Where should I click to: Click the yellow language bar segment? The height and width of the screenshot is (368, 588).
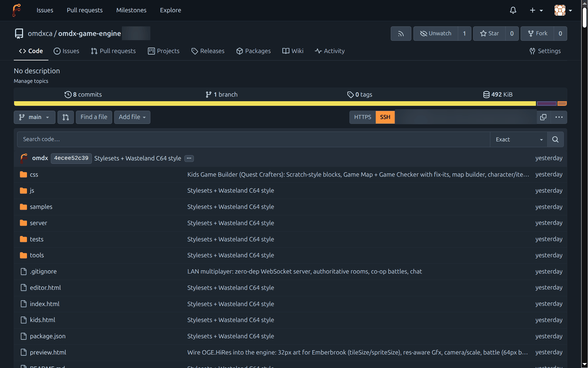[275, 104]
